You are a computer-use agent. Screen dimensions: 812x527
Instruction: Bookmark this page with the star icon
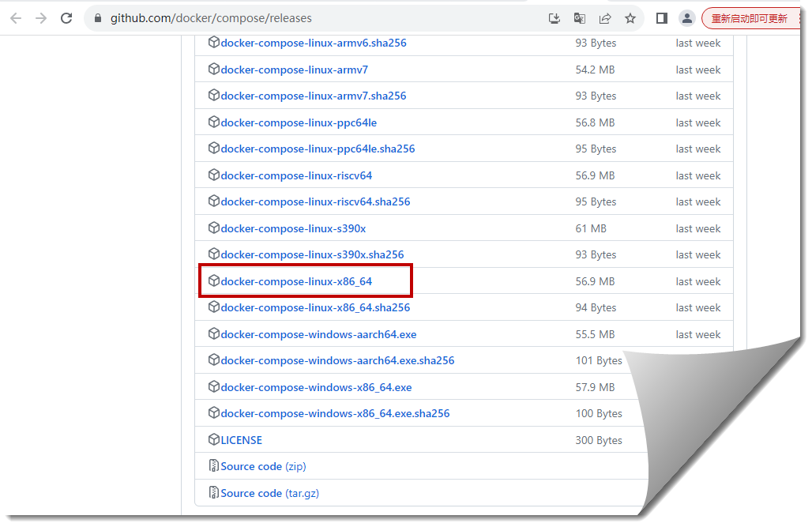click(630, 19)
